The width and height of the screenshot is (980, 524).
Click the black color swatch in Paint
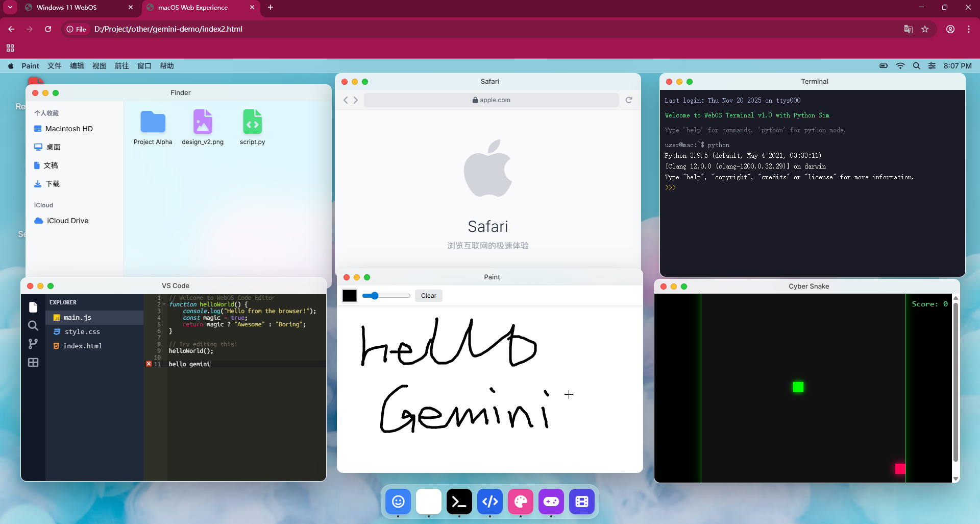pos(350,296)
